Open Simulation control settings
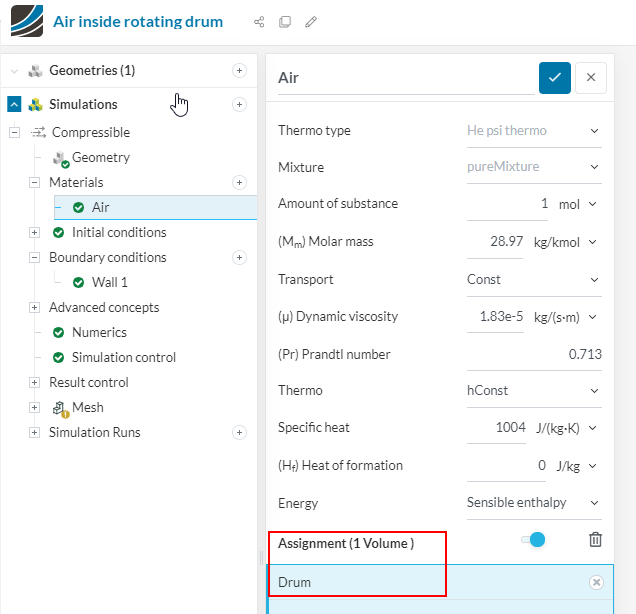This screenshot has width=636, height=614. pos(123,357)
